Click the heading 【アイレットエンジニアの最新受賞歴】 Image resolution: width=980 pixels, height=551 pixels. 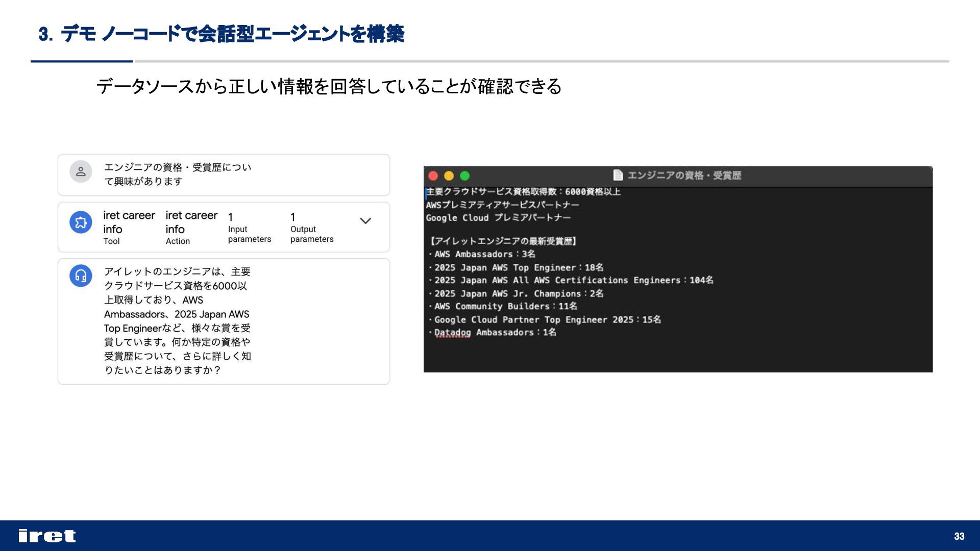click(x=502, y=241)
